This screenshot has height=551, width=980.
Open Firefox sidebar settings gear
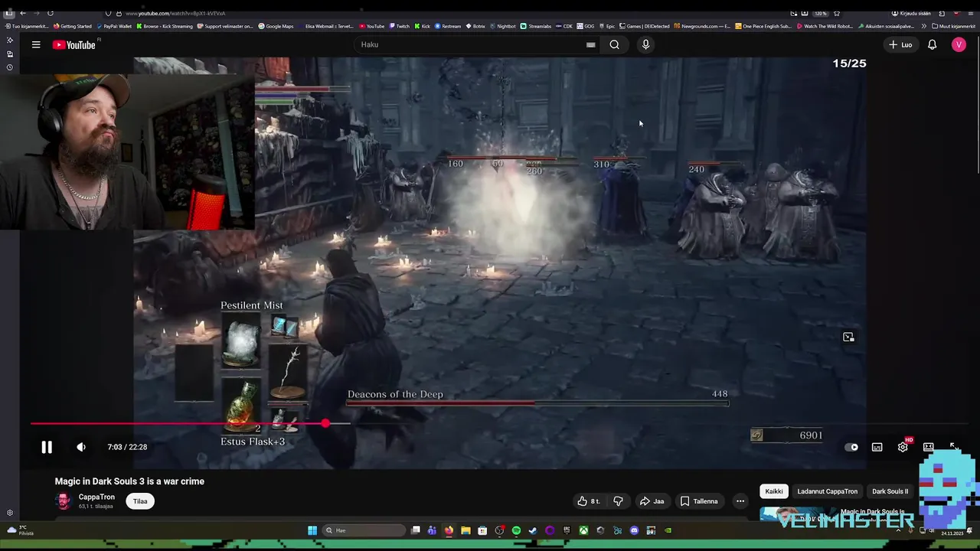[9, 513]
